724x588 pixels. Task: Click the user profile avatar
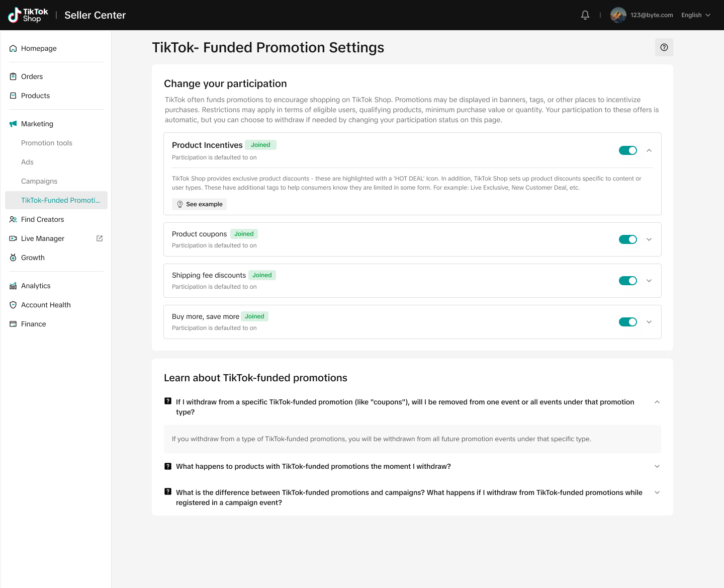tap(618, 15)
